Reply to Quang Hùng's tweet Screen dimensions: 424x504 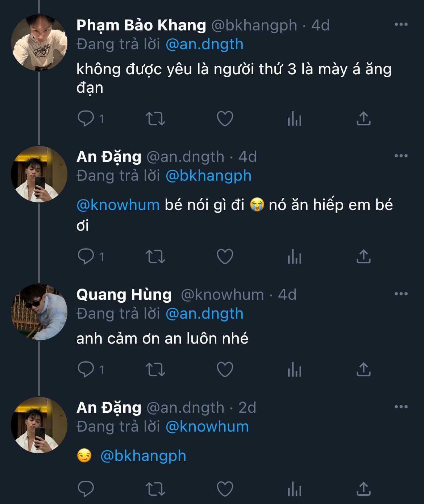click(86, 369)
